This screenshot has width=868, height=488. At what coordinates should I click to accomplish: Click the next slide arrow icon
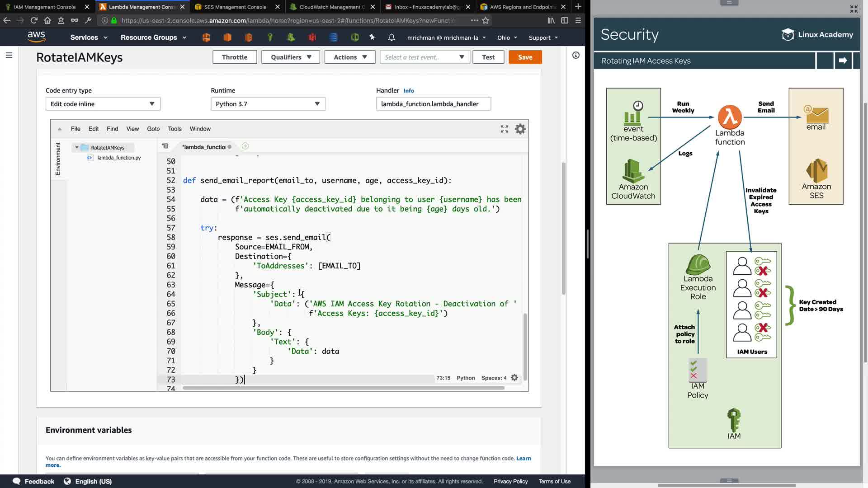843,61
